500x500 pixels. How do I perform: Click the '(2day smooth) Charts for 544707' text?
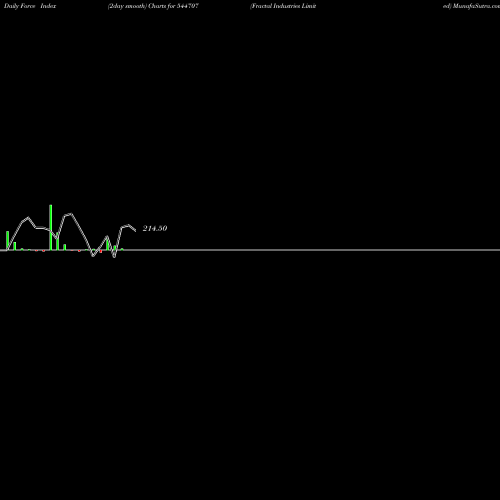[153, 6]
